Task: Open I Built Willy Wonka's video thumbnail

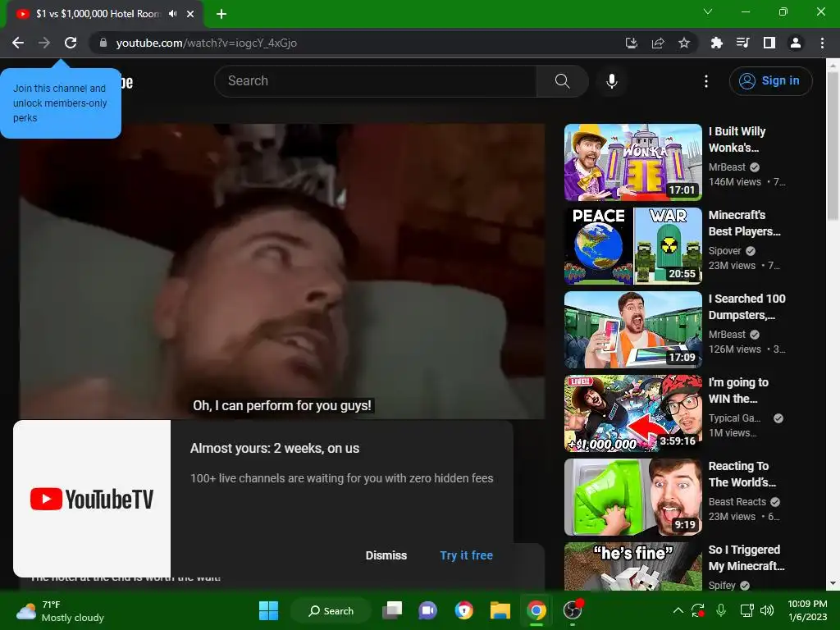Action: click(633, 162)
